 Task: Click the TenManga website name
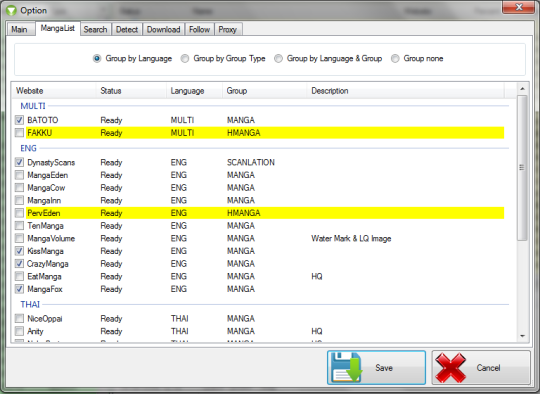coord(45,226)
